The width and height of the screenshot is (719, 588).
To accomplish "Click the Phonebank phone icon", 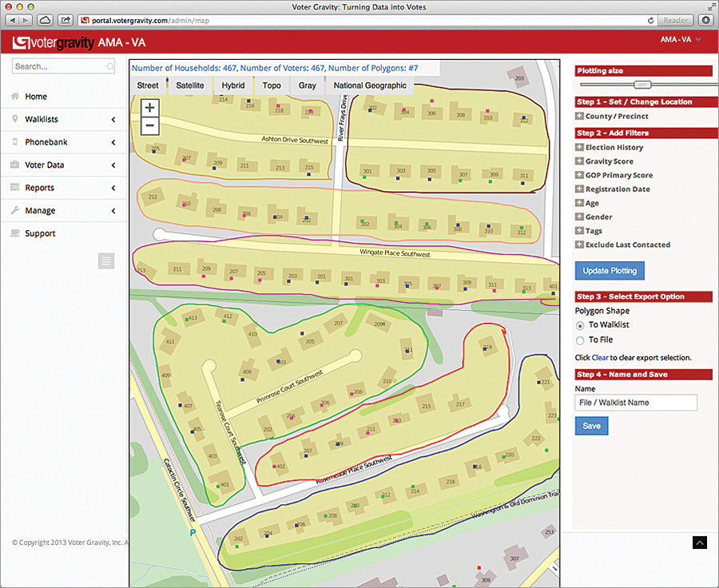I will pyautogui.click(x=15, y=141).
